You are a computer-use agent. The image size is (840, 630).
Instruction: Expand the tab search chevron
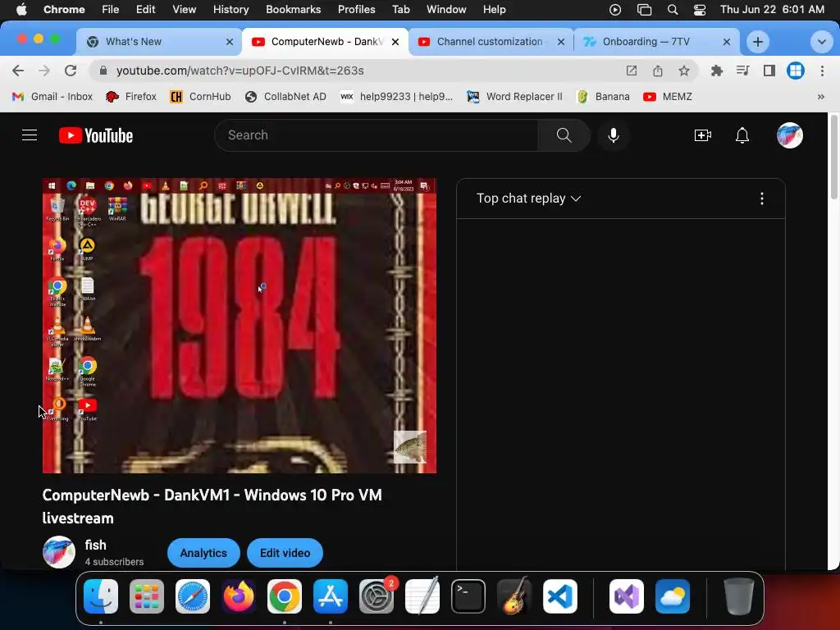pos(821,42)
